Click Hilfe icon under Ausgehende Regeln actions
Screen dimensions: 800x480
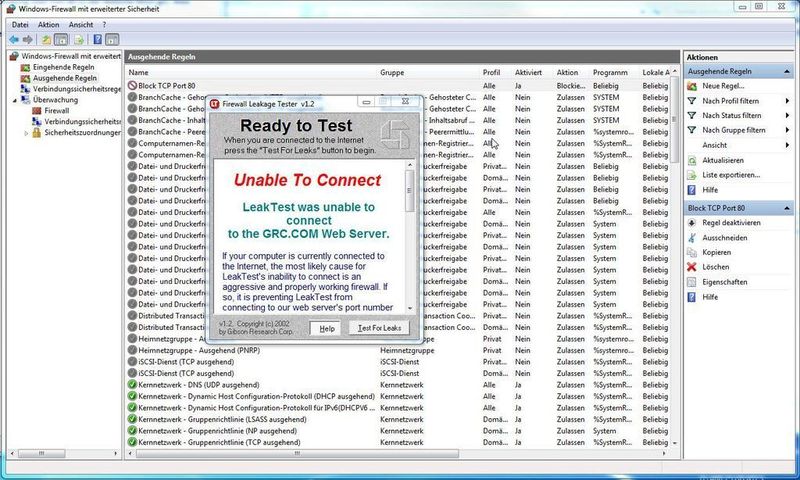(692, 190)
